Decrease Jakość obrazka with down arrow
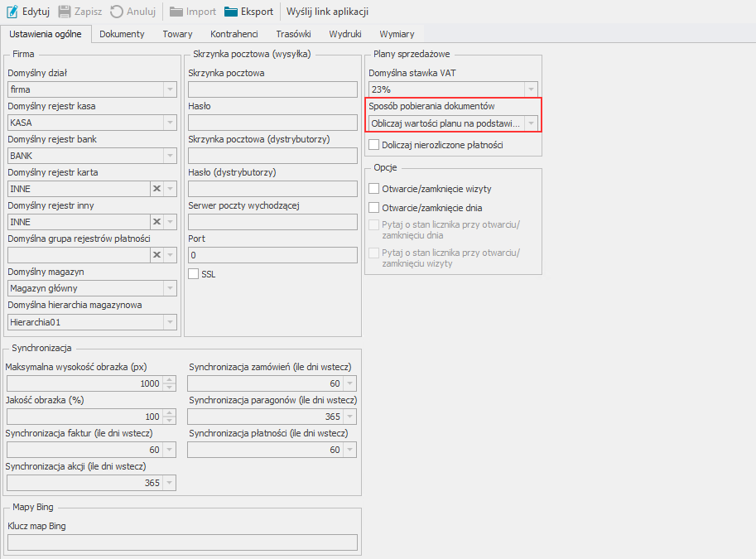The width and height of the screenshot is (756, 559). [x=170, y=420]
